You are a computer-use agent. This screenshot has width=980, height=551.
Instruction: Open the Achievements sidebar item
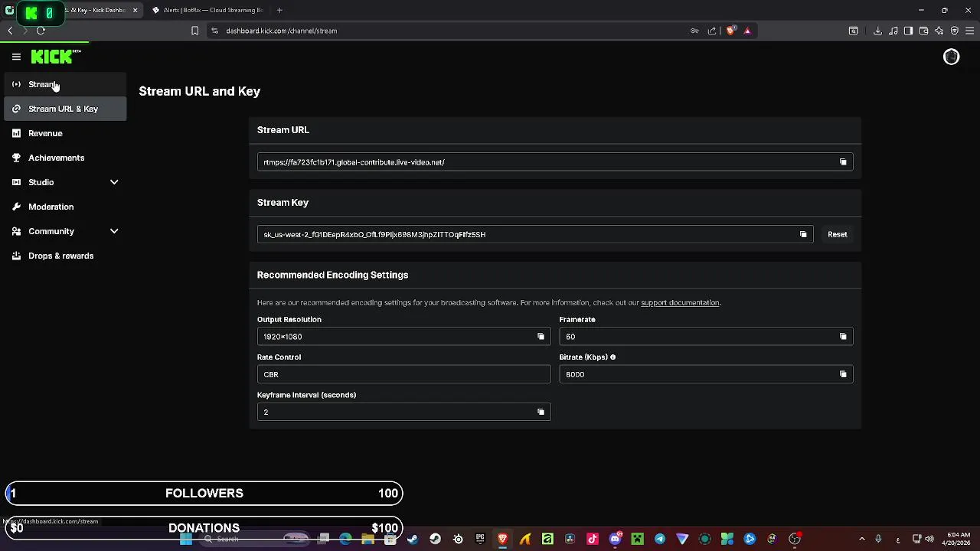coord(64,158)
